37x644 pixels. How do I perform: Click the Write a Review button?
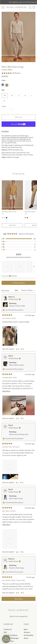[18, 283]
